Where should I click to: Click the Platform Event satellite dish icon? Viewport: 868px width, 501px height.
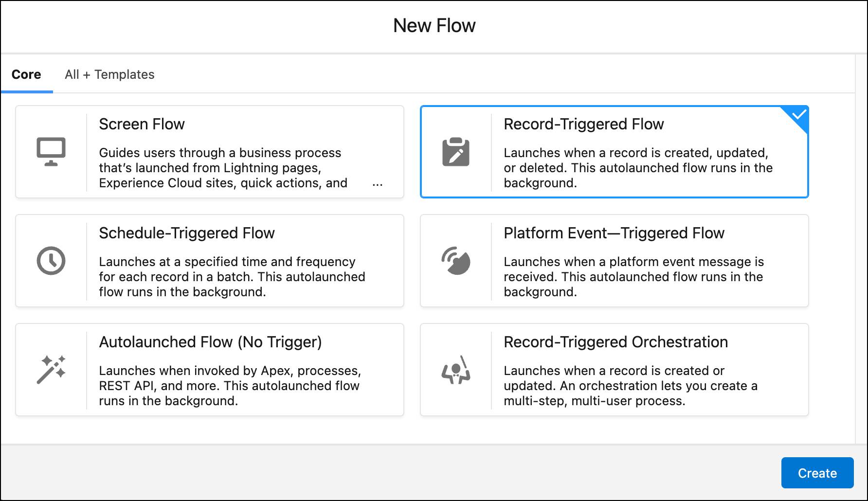click(x=456, y=261)
